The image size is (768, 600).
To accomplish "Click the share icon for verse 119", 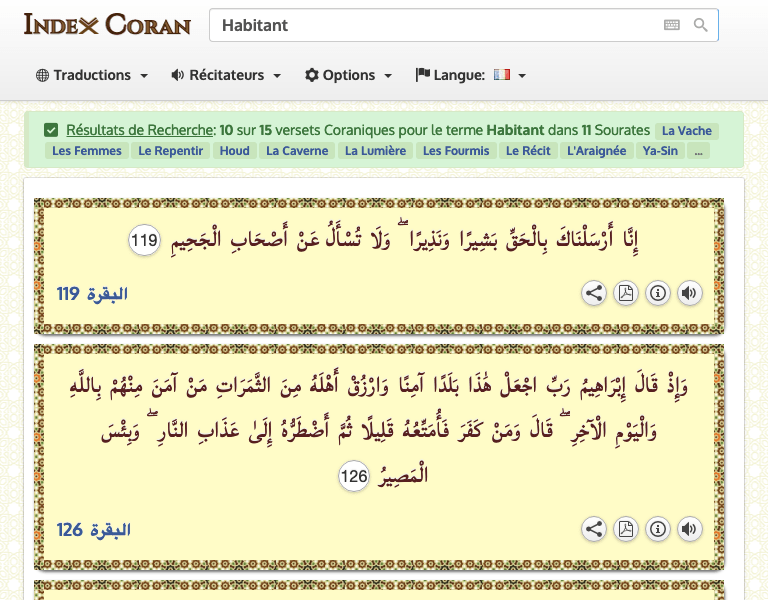I will click(594, 293).
